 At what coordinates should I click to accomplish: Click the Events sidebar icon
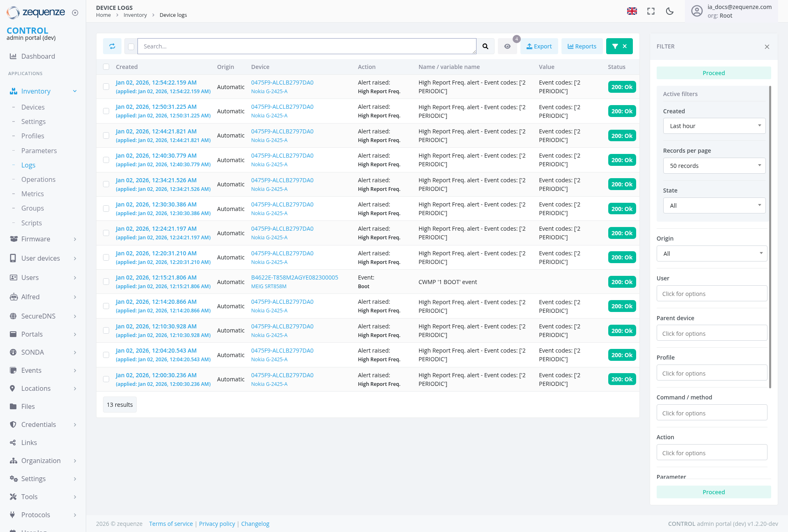tap(14, 370)
